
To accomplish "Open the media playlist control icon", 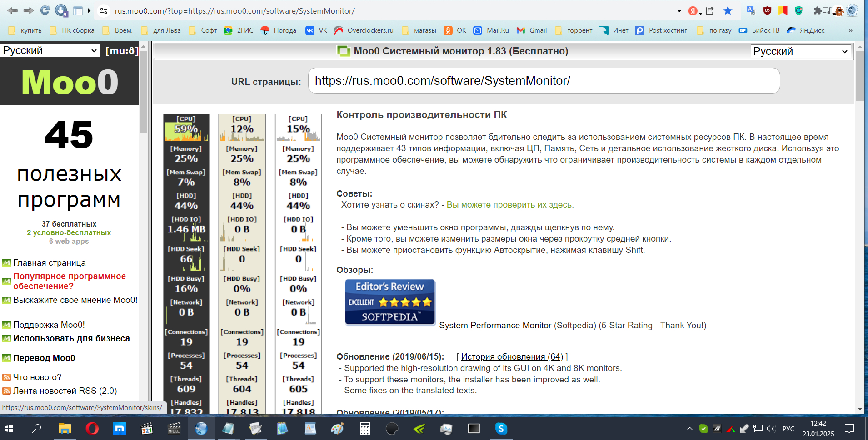I will 827,10.
